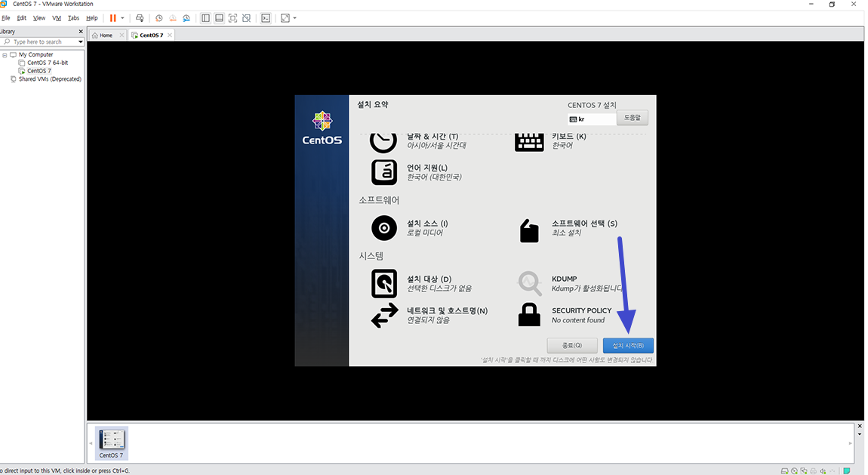
Task: Close the thumbnail bar panel
Action: click(860, 426)
